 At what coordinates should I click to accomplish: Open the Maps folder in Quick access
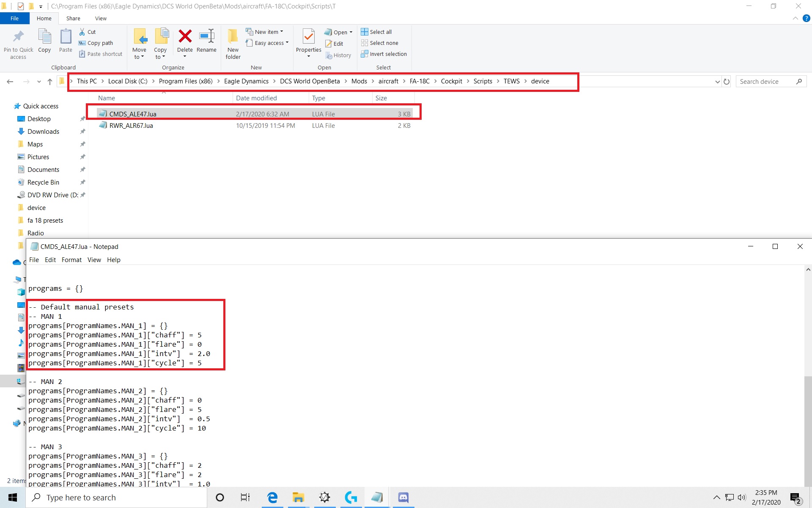coord(35,144)
